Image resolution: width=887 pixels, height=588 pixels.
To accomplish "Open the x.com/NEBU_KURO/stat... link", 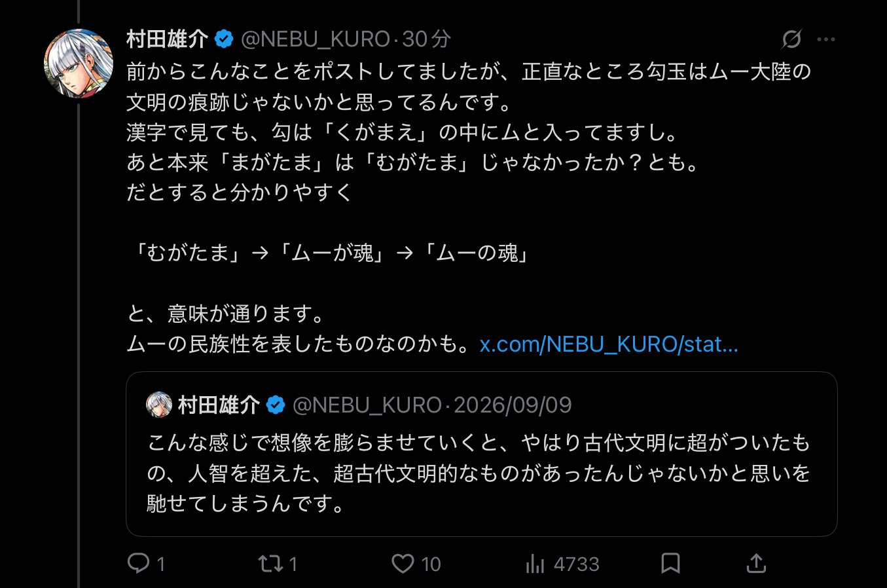I will click(x=609, y=344).
